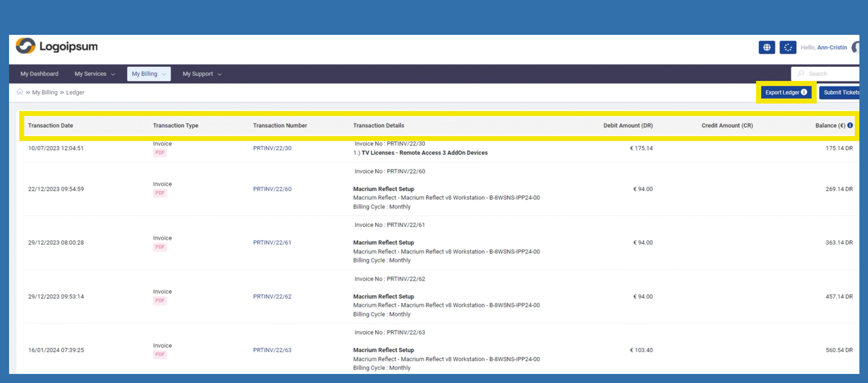Expand the My Billing dropdown menu

(x=149, y=74)
